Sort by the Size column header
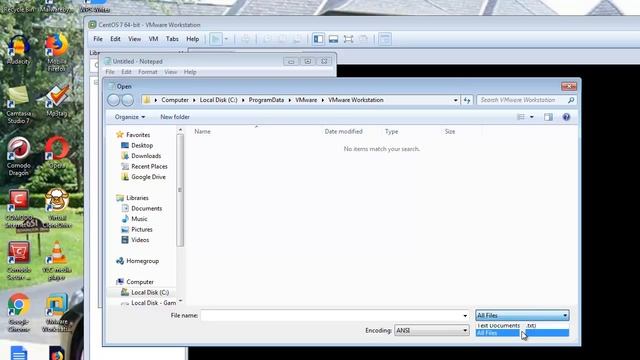The height and width of the screenshot is (360, 640). pyautogui.click(x=450, y=131)
